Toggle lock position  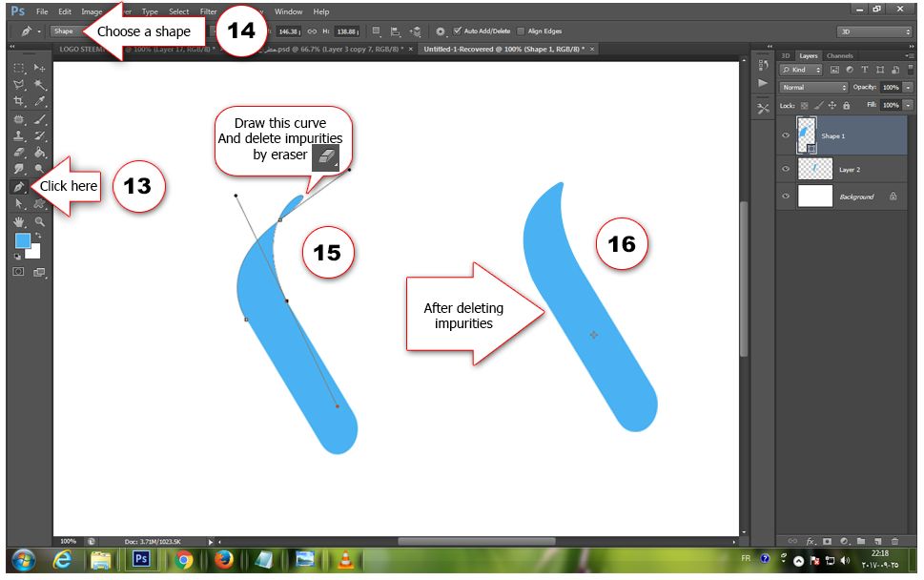pyautogui.click(x=832, y=106)
